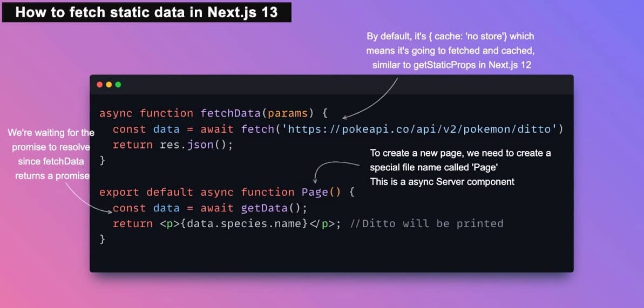Click the '//Ditto will be printed' comment
644x308 pixels.
click(426, 224)
